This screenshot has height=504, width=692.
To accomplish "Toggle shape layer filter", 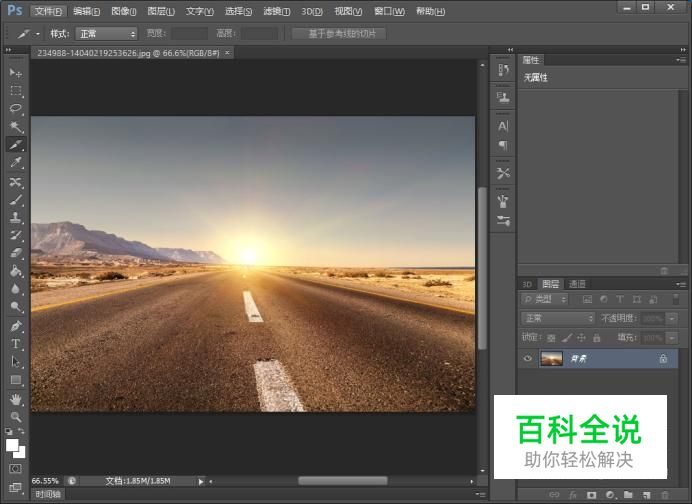I will pos(636,300).
